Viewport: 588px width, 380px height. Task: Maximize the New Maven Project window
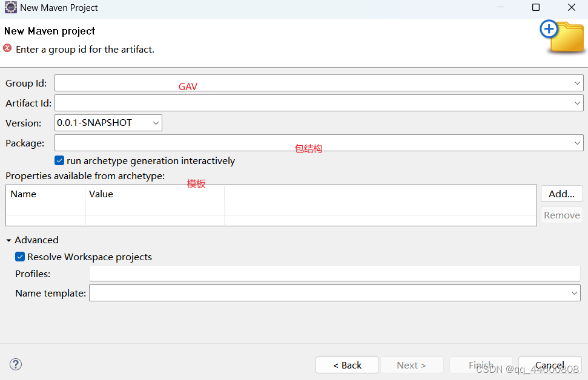coord(536,7)
